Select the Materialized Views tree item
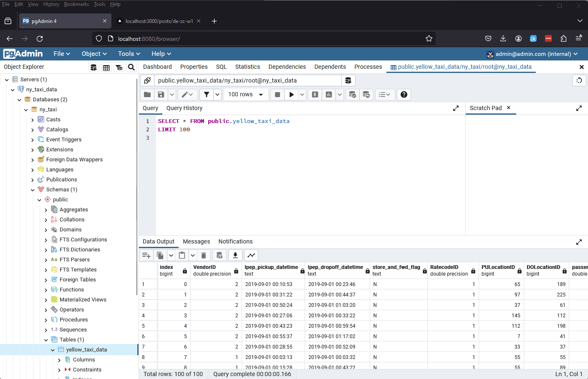Screen dimensions: 588x379 point(83,300)
